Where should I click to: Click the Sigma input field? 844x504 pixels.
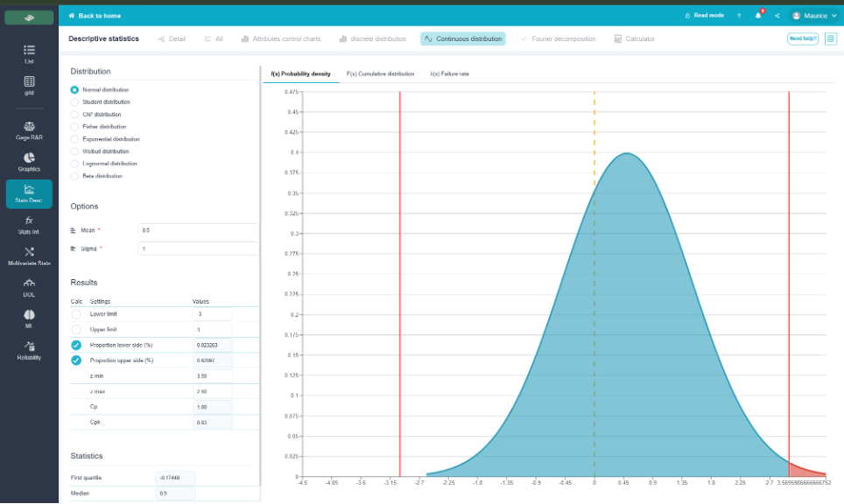198,249
